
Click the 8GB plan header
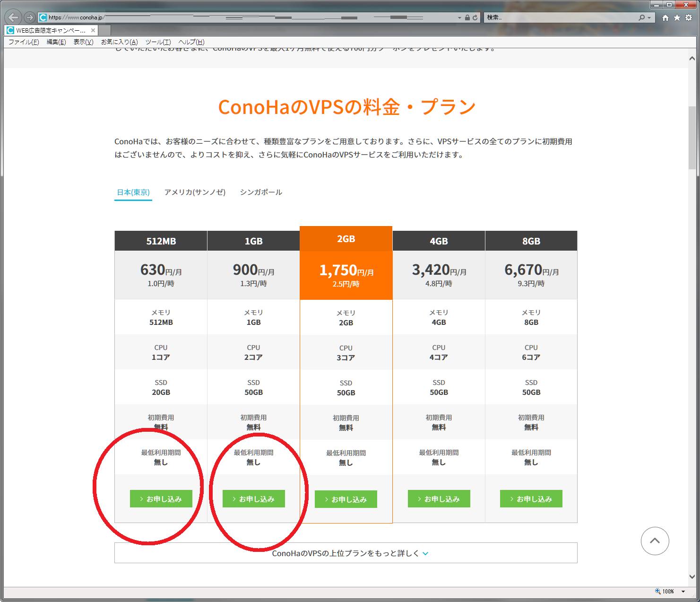pos(531,241)
